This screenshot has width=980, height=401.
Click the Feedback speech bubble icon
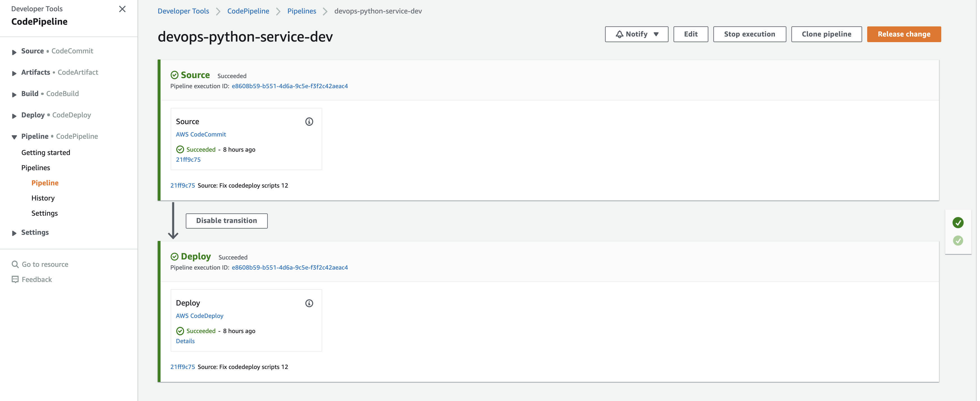point(15,279)
